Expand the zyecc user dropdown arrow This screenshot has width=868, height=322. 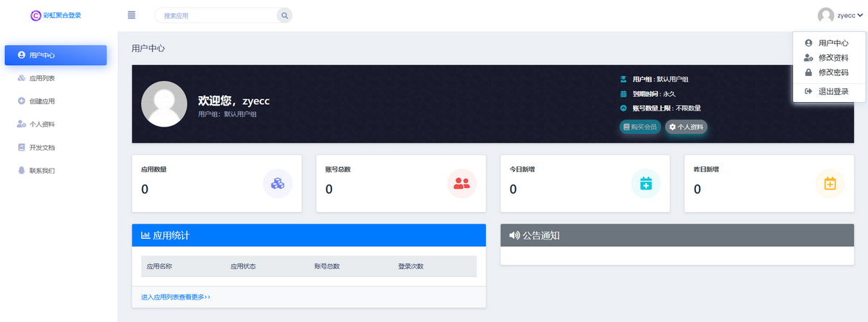tap(860, 15)
